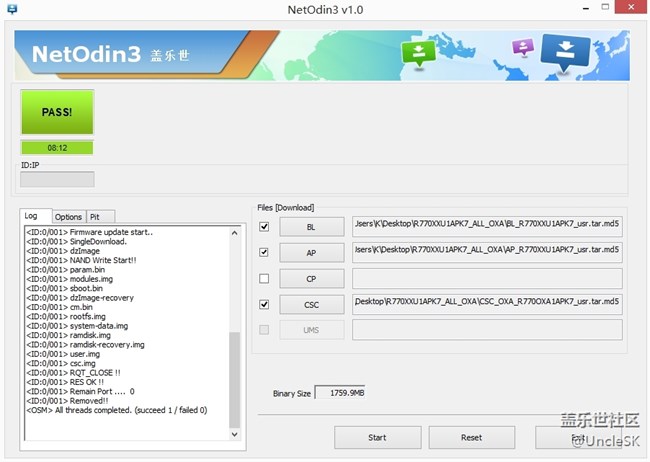650x462 pixels.
Task: Click the purple download icon in banner
Action: 523,47
